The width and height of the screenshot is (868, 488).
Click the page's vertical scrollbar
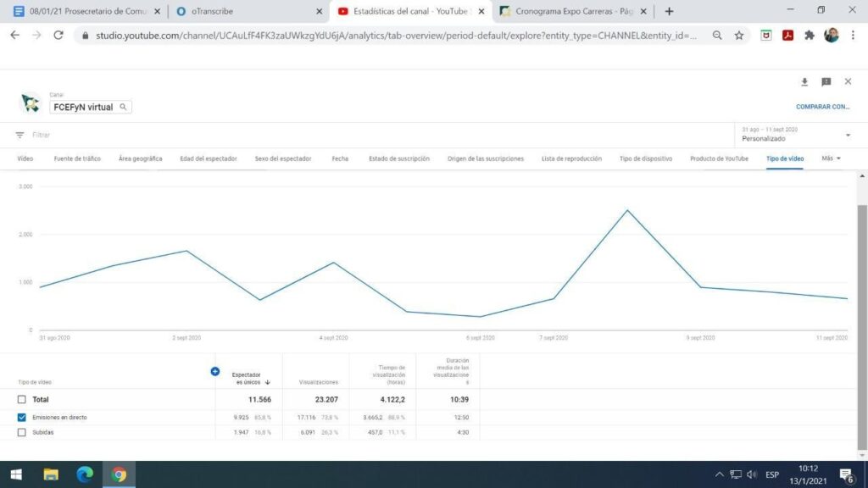862,322
